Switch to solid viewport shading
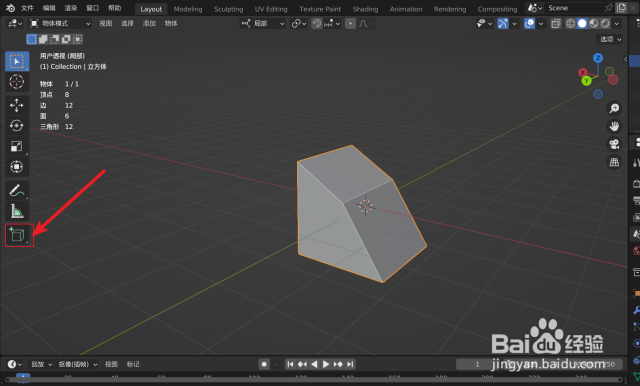This screenshot has height=386, width=640. click(x=582, y=24)
